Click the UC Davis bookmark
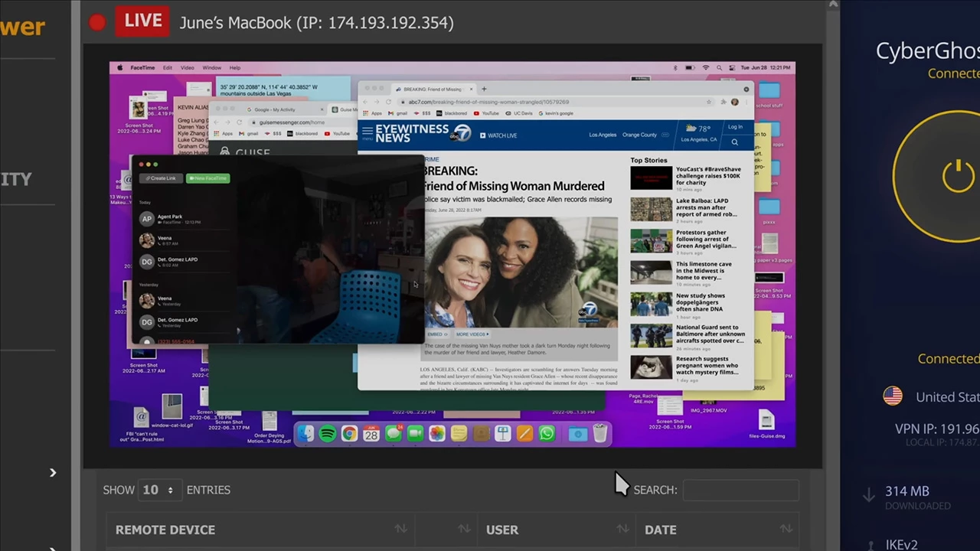The width and height of the screenshot is (980, 551). (x=519, y=113)
